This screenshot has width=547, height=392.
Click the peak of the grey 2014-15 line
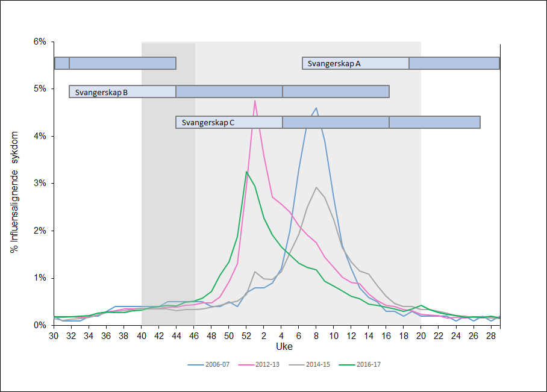(316, 187)
